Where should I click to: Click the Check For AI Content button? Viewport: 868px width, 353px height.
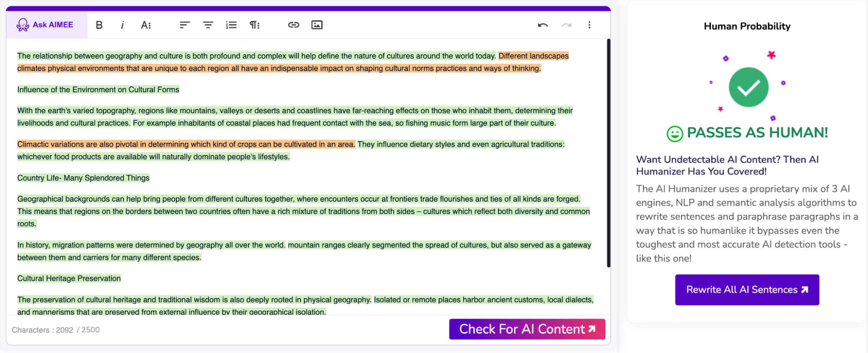527,329
